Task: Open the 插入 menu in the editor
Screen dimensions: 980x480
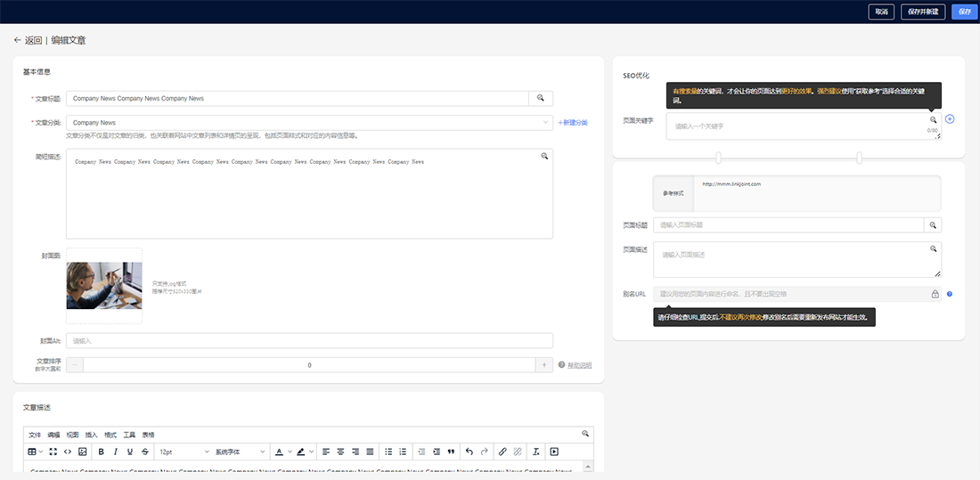Action: [91, 435]
